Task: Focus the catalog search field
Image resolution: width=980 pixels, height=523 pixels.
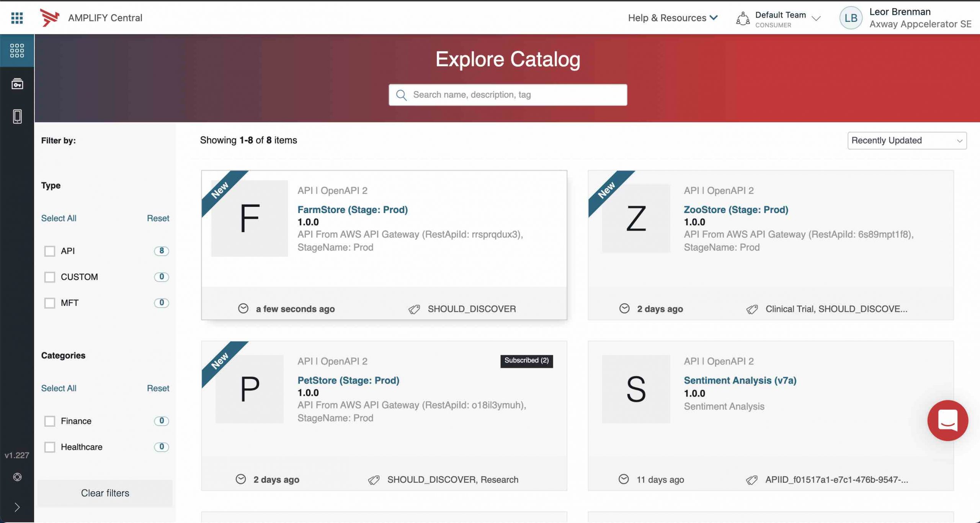Action: coord(508,95)
